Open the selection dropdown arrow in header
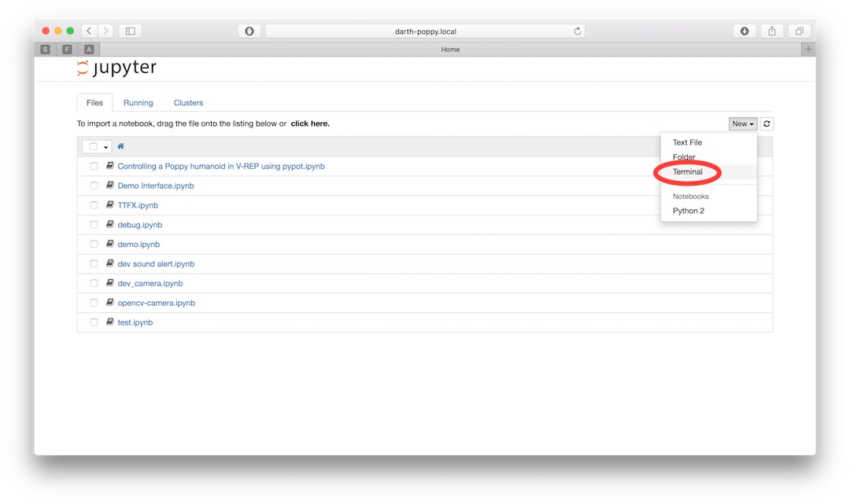Viewport: 850px width, 504px height. click(x=105, y=147)
